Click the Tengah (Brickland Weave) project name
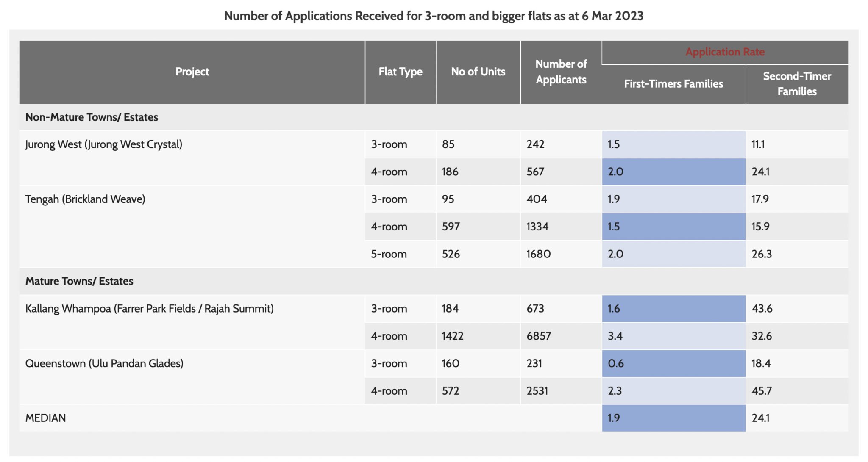This screenshot has width=868, height=462. coord(86,199)
